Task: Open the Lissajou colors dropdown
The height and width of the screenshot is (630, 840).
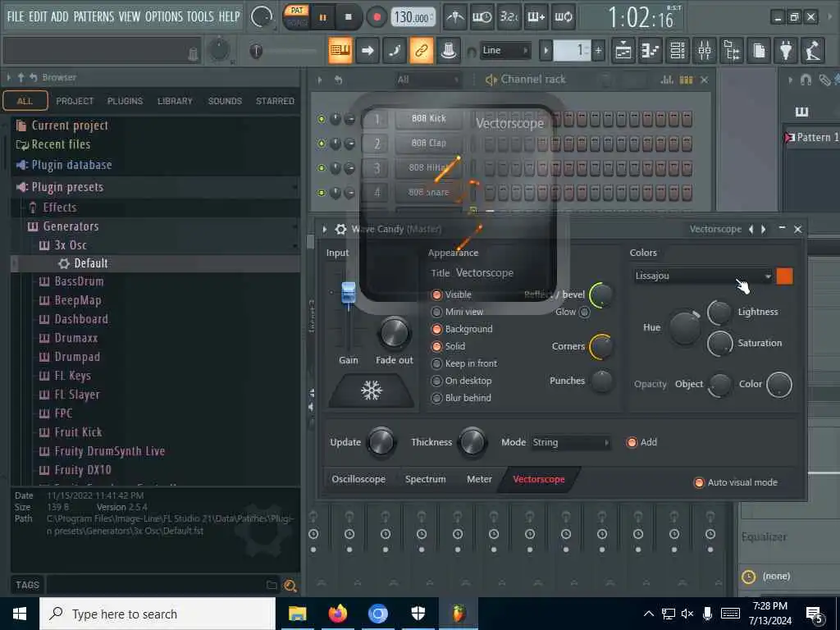Action: click(702, 276)
